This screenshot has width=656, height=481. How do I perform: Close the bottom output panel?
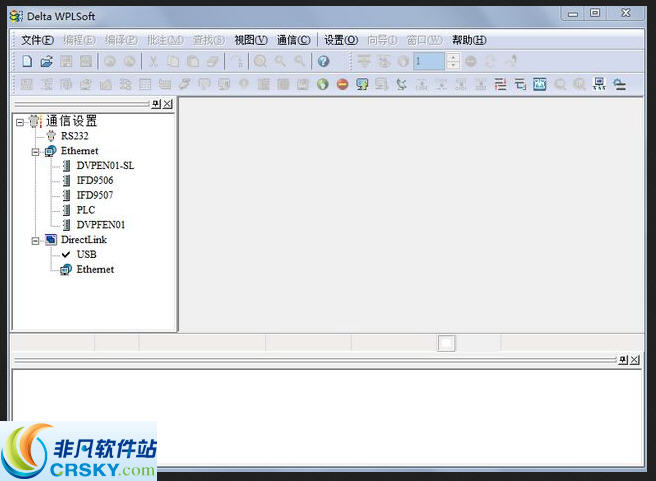click(x=635, y=360)
